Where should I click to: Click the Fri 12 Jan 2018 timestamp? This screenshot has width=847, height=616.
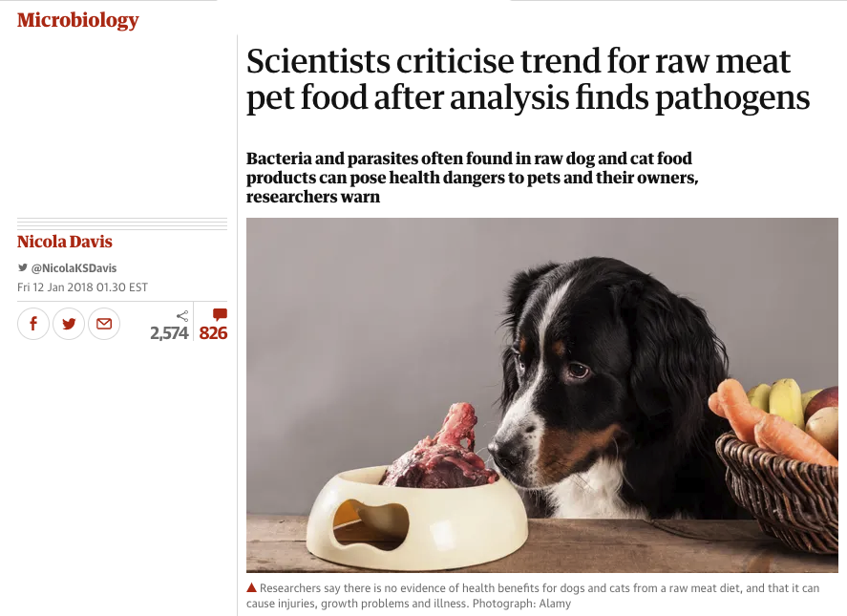[82, 287]
